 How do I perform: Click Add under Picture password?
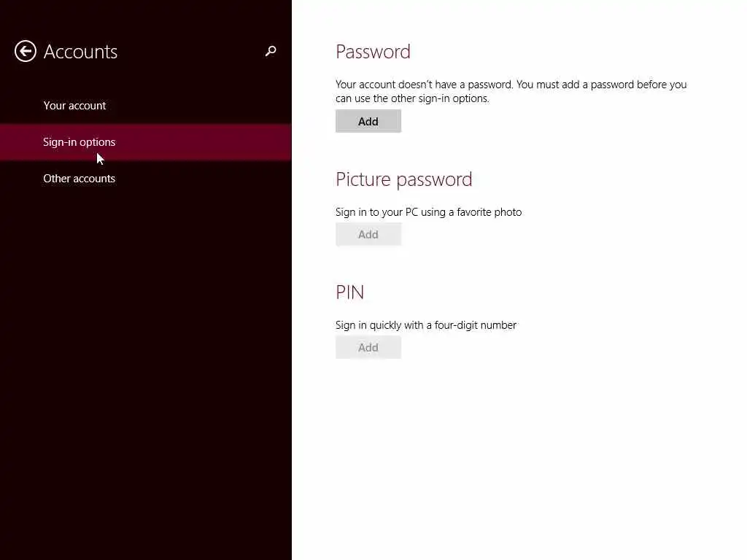tap(368, 234)
